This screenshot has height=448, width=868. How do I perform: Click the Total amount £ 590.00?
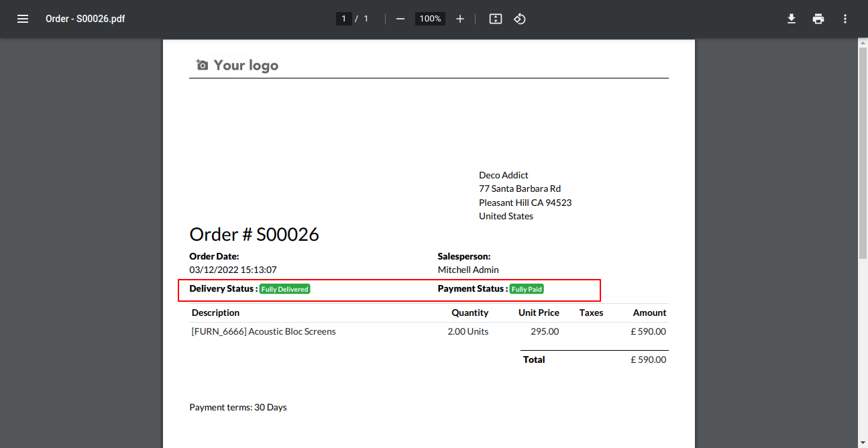649,359
